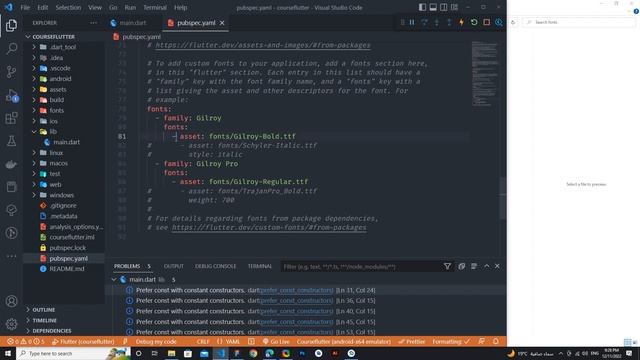Open the File menu

coord(25,7)
